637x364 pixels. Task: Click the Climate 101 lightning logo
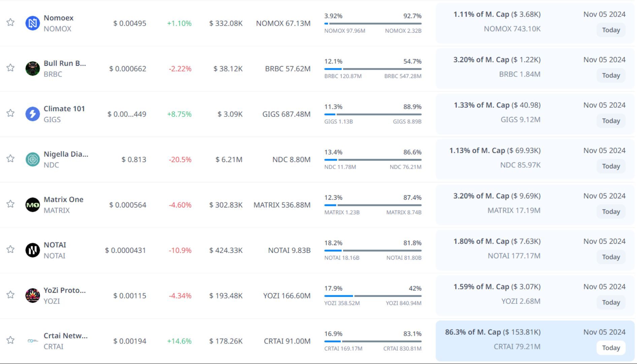[x=33, y=114]
